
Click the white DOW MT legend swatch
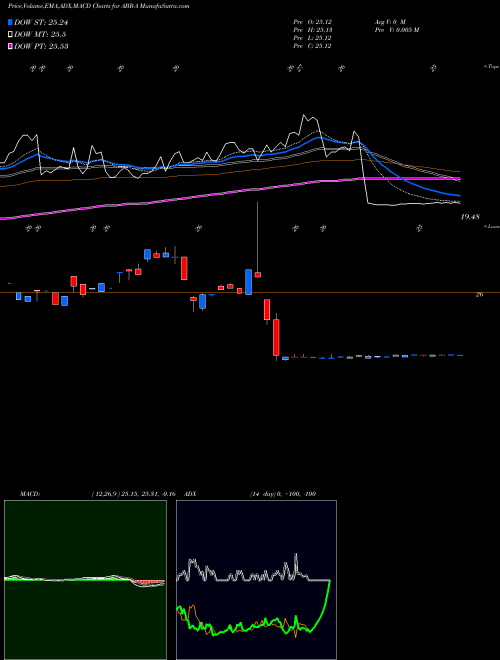click(x=11, y=35)
